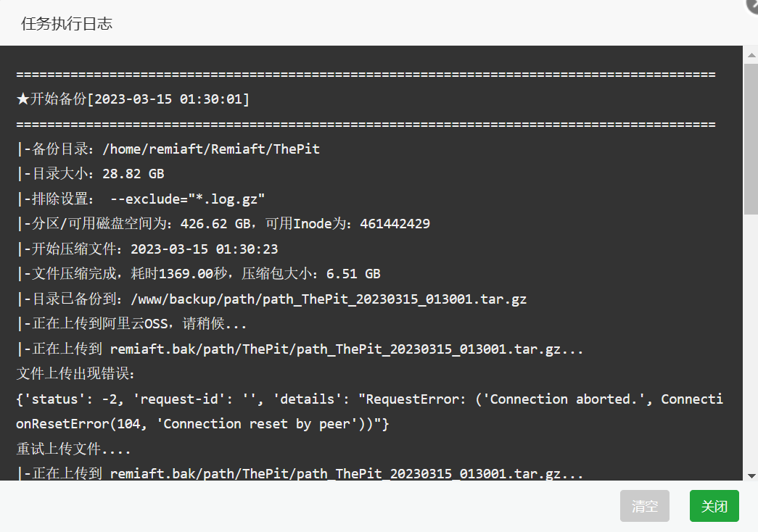Screen dimensions: 758x532
Task: Click the RequestError status details text
Action: pyautogui.click(x=370, y=411)
